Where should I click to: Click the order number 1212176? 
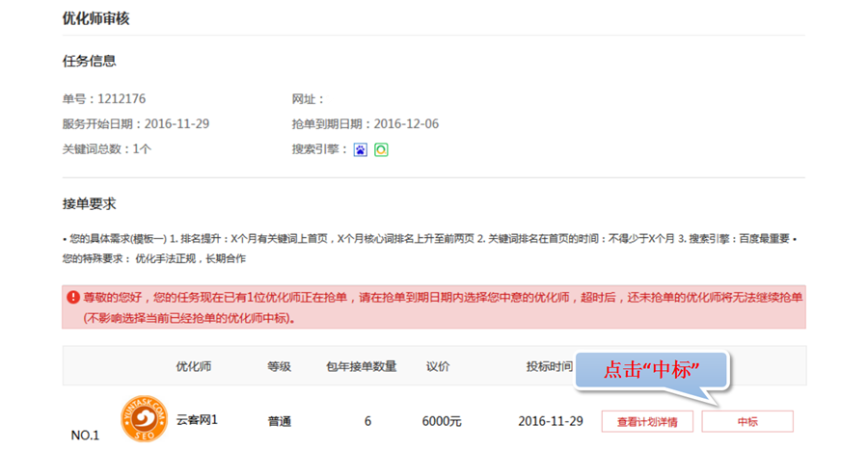(x=122, y=98)
